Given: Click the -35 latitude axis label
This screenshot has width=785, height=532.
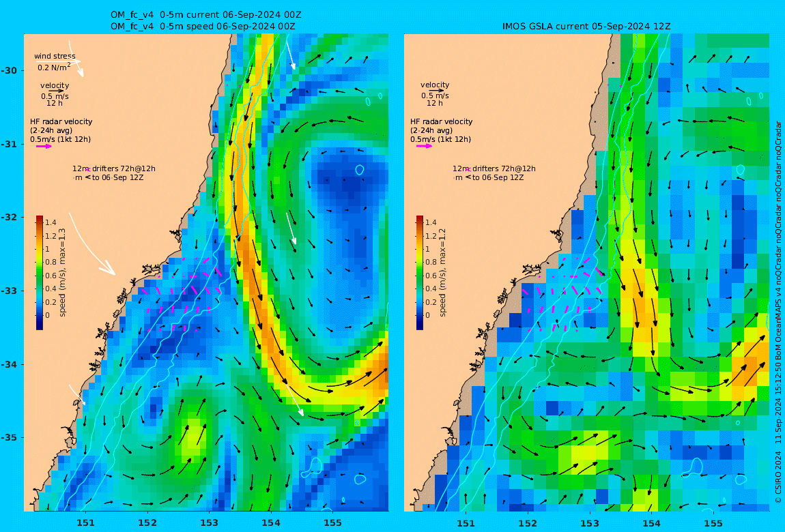Looking at the screenshot, I should 8,437.
